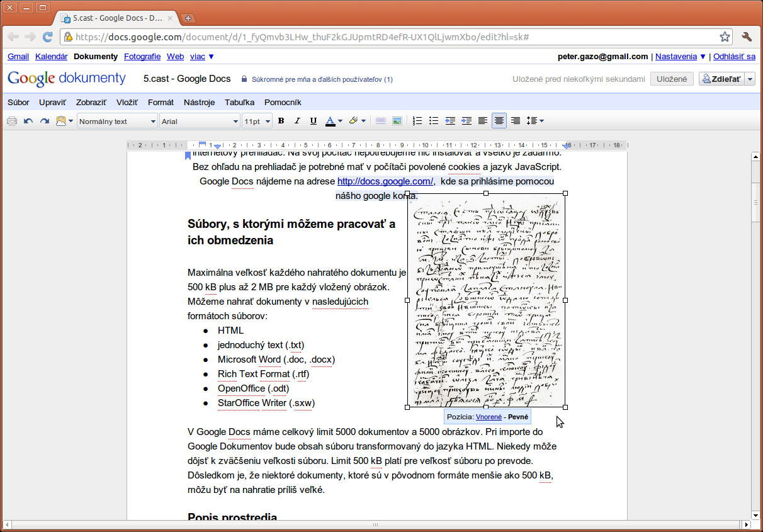This screenshot has height=532, width=763.
Task: Expand the 'viac' services dropdown
Action: 202,57
